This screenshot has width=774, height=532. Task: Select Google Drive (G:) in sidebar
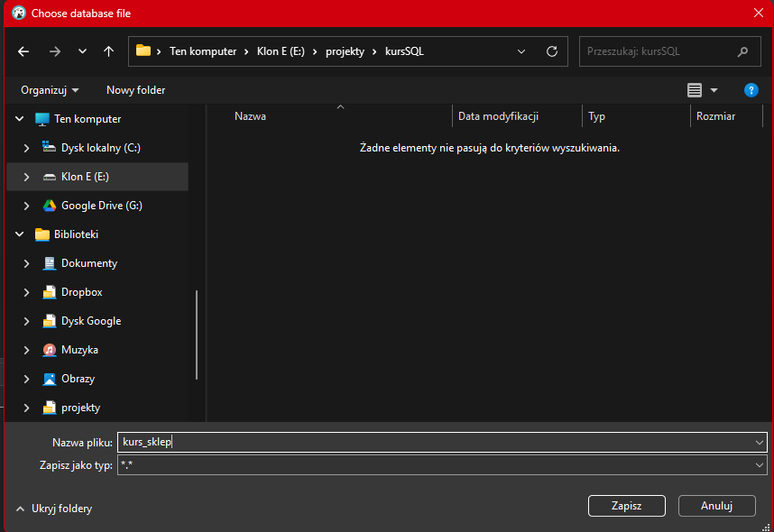[101, 206]
